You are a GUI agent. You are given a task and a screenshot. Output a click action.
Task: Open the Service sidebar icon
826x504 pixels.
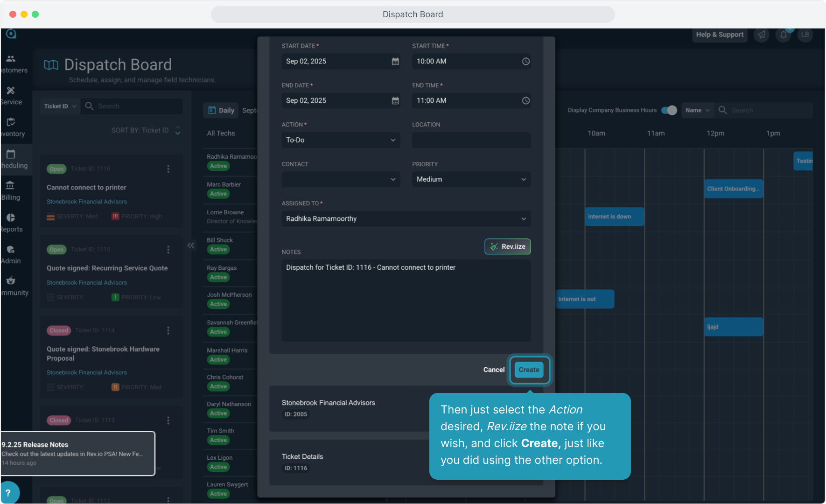[11, 91]
